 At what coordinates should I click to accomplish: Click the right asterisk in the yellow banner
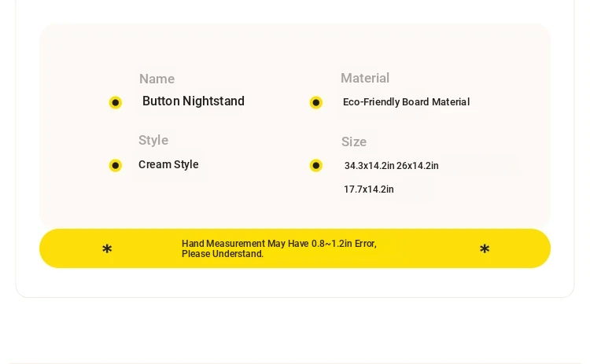[x=485, y=249]
